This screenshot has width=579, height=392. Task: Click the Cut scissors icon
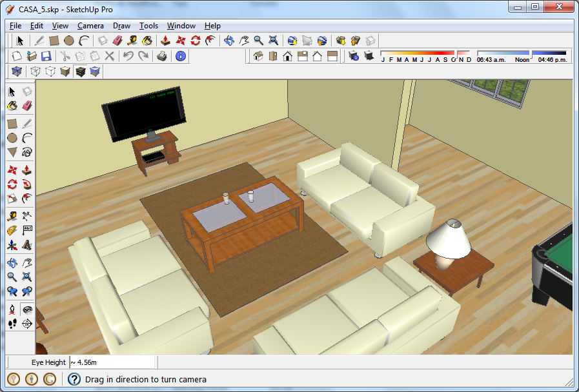point(65,56)
